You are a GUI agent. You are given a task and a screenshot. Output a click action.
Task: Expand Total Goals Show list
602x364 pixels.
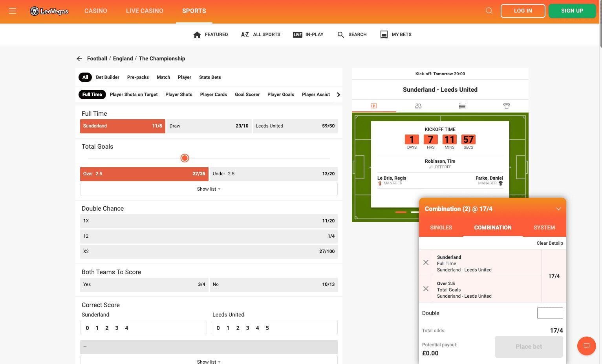pyautogui.click(x=209, y=189)
